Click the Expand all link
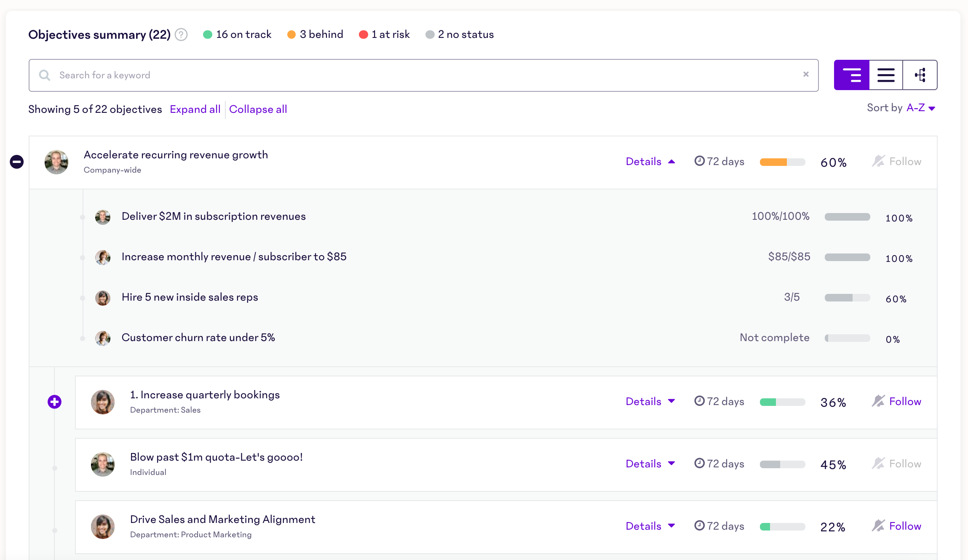Screen dimensions: 968x560 (x=195, y=109)
